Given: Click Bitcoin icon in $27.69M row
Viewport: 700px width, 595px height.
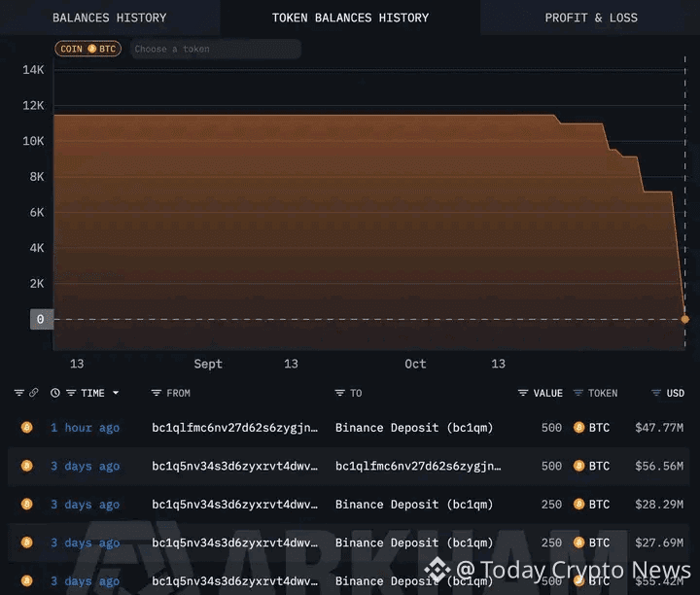Looking at the screenshot, I should coord(27,542).
